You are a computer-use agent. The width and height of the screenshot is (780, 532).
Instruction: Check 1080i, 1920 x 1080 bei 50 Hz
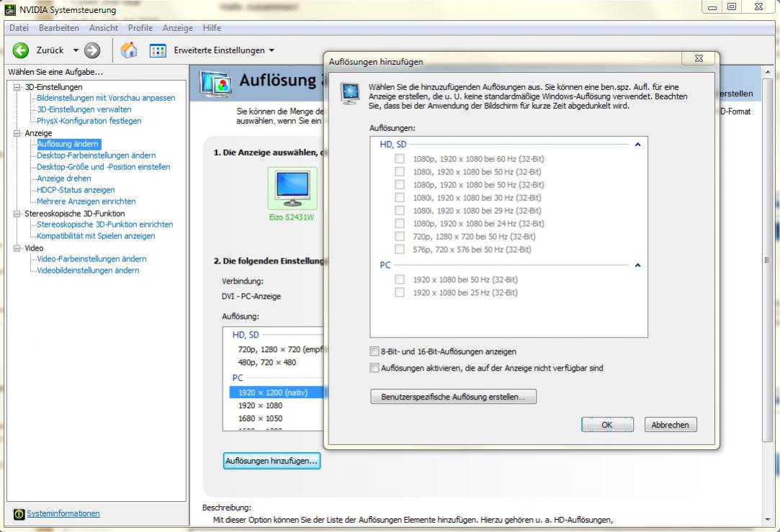(400, 171)
